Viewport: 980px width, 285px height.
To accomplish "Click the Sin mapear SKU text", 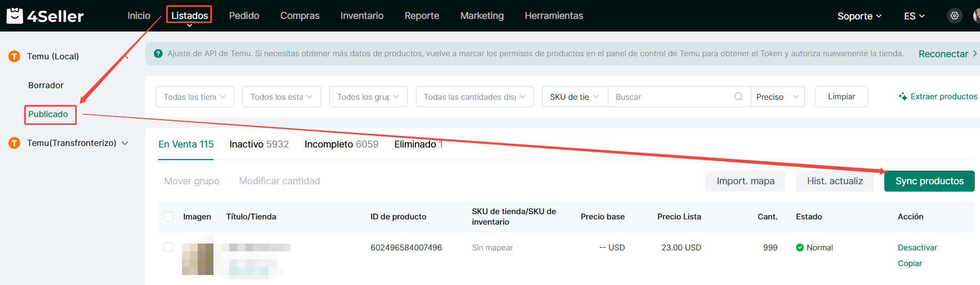I will coord(492,248).
